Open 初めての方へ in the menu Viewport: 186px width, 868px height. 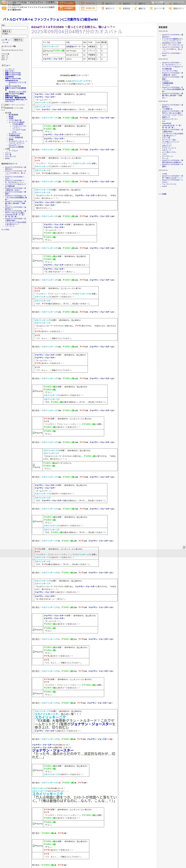tap(10, 71)
